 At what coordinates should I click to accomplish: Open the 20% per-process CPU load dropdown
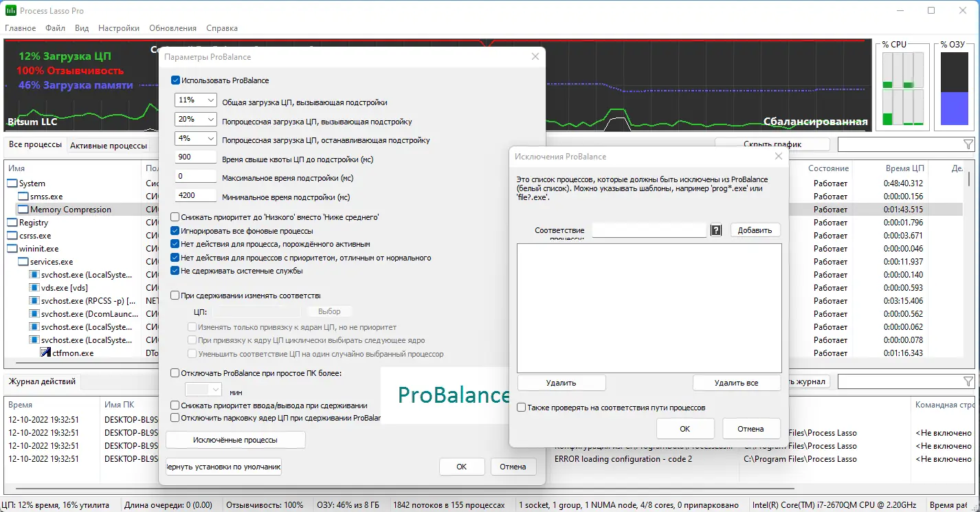pos(196,120)
